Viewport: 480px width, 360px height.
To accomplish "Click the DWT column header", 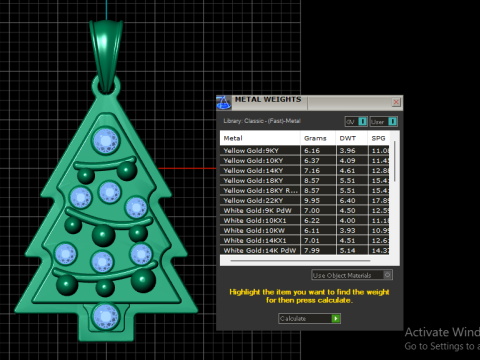I will (351, 138).
